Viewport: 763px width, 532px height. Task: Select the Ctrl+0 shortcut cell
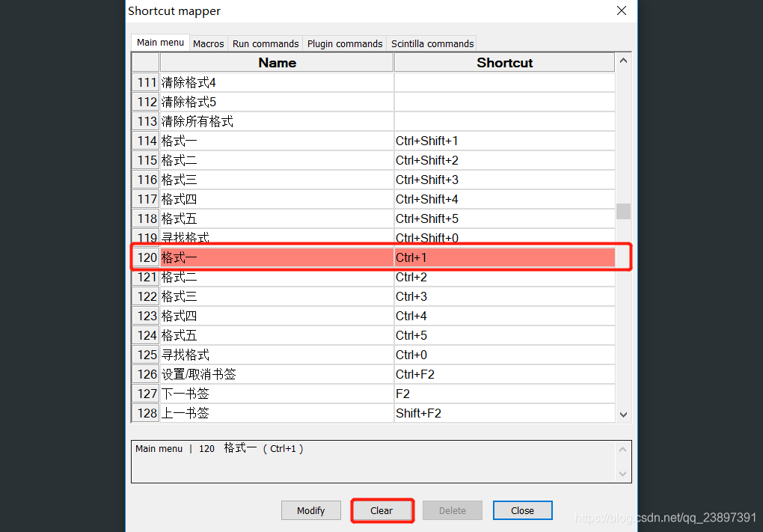[x=505, y=355]
